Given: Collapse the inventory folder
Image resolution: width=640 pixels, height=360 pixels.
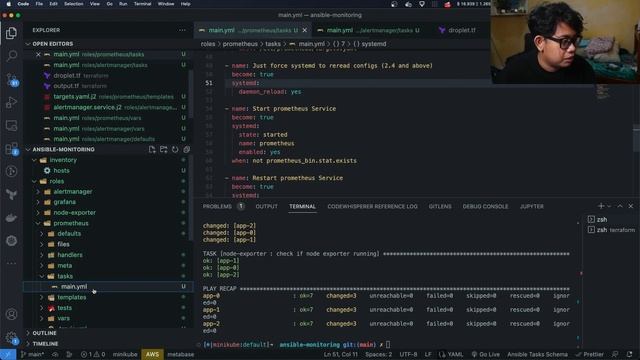Looking at the screenshot, I should (35, 160).
